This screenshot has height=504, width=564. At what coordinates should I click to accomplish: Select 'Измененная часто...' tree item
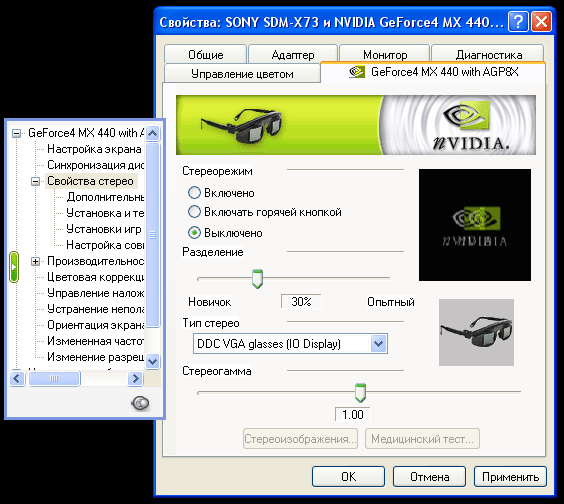[95, 341]
